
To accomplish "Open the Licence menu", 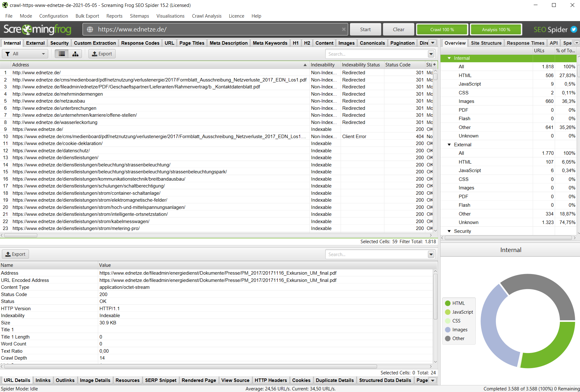I will [236, 16].
